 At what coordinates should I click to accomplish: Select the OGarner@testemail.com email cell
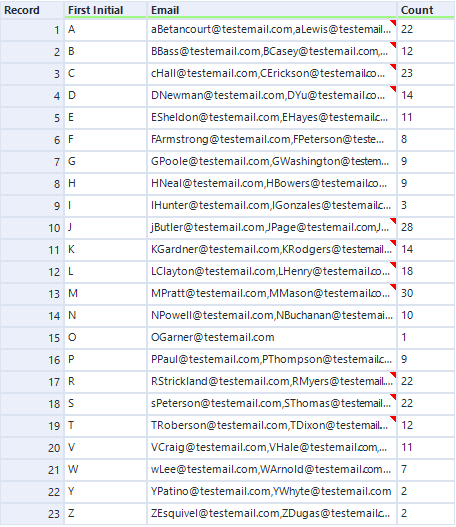(272, 338)
